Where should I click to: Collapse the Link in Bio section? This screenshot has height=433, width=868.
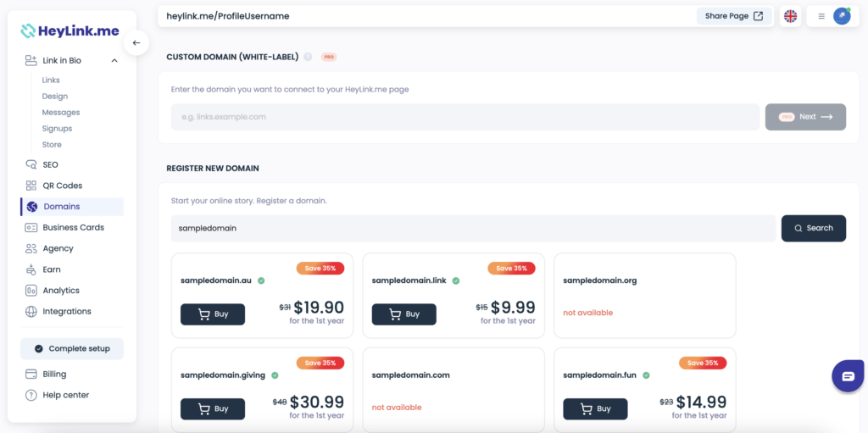(x=114, y=60)
